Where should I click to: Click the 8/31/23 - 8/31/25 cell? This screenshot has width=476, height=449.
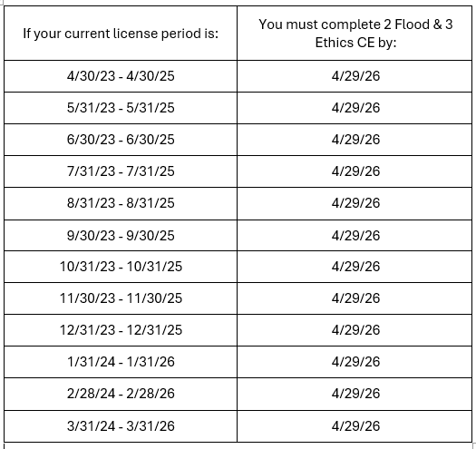pyautogui.click(x=121, y=203)
